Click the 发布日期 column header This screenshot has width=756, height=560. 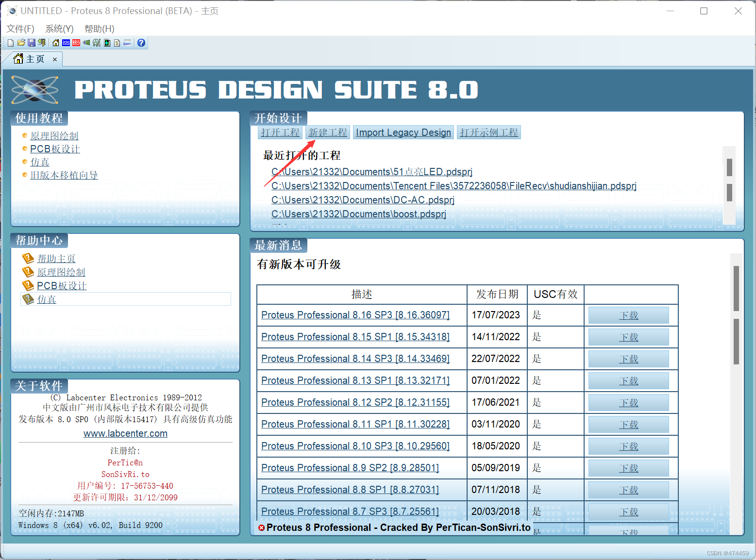[497, 294]
